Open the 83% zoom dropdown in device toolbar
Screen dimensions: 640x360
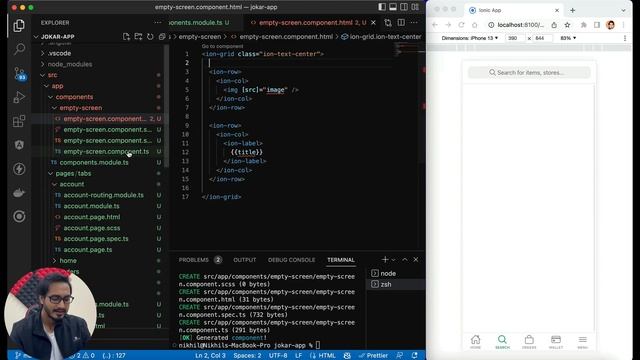pyautogui.click(x=568, y=38)
